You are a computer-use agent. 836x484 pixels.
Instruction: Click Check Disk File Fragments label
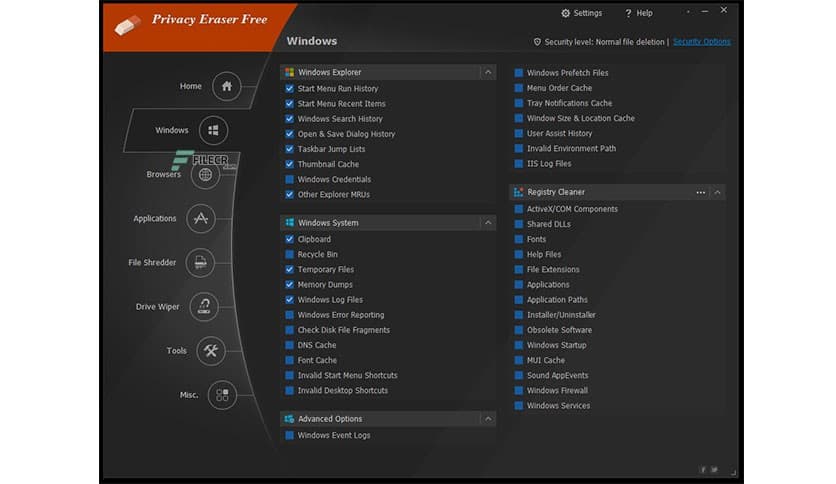[x=344, y=330]
